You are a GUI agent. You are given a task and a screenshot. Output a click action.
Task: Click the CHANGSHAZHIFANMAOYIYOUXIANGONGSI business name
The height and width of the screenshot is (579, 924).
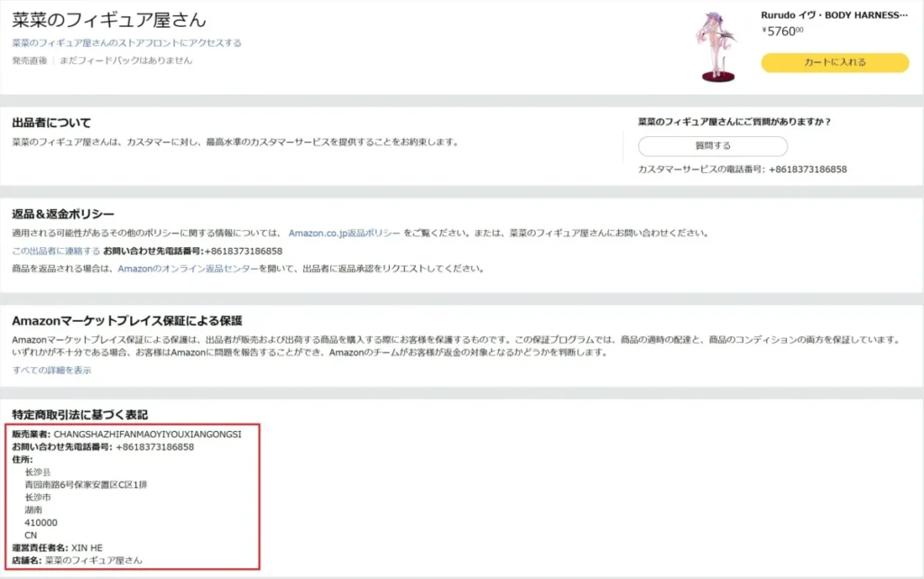pyautogui.click(x=148, y=434)
